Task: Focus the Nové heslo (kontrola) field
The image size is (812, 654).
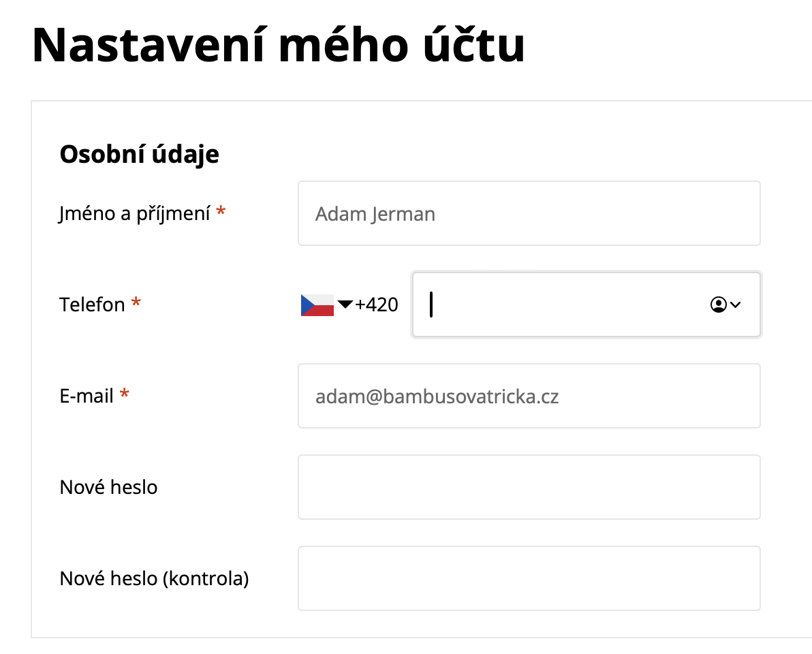Action: [529, 578]
